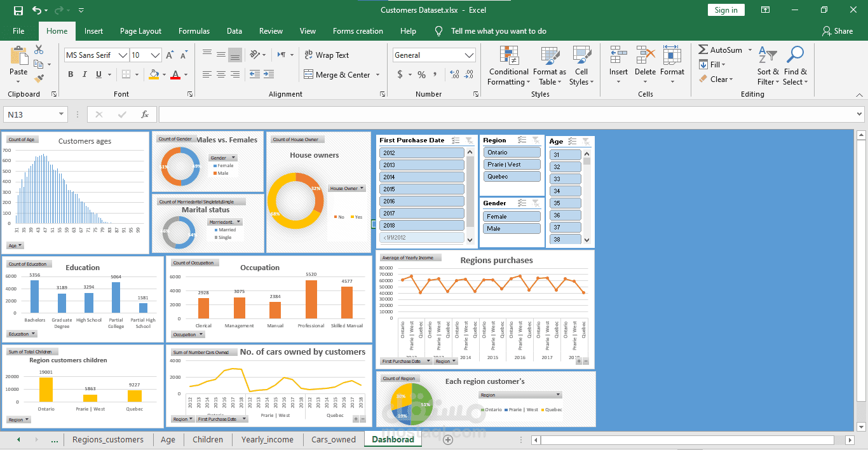Click Merge & Center button

(337, 74)
